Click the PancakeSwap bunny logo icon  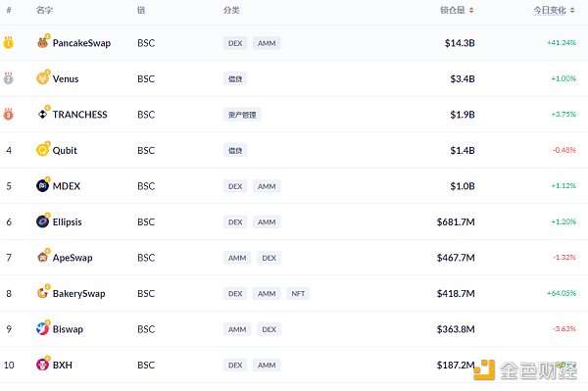pos(43,42)
